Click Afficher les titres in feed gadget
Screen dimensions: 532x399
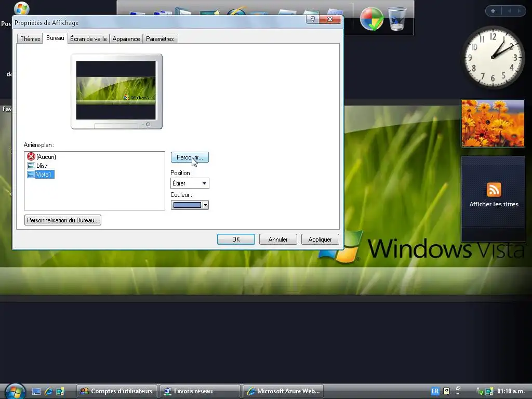pos(494,204)
